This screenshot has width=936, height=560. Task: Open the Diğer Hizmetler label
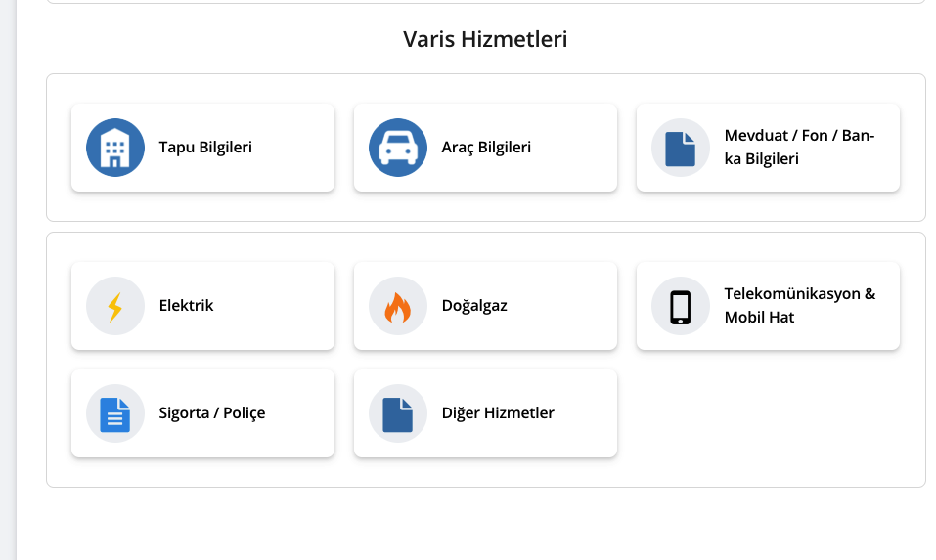(498, 412)
